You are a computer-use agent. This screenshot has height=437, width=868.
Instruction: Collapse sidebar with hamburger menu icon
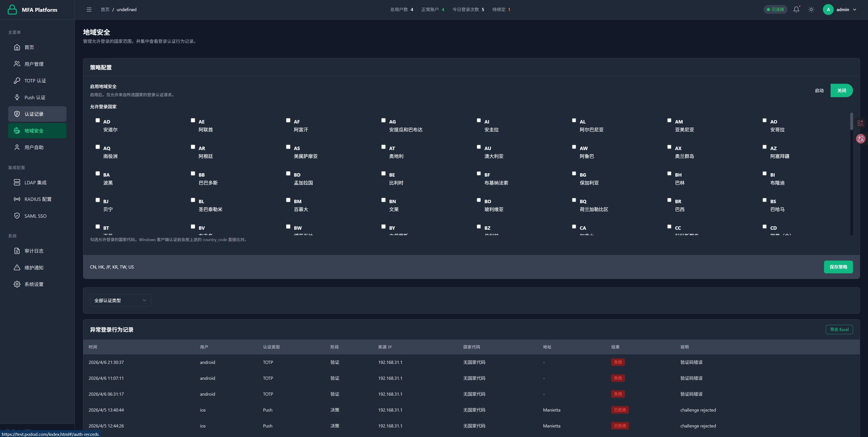coord(89,10)
